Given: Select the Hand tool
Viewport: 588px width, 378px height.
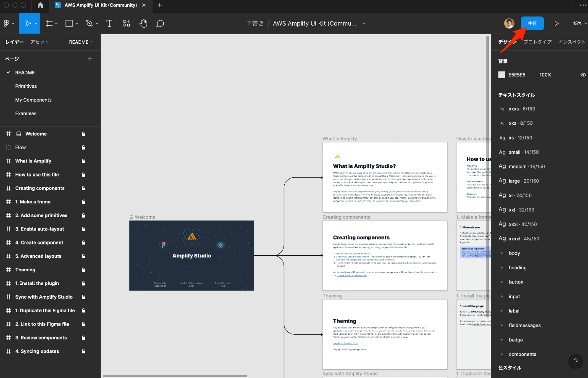Looking at the screenshot, I should [x=143, y=24].
